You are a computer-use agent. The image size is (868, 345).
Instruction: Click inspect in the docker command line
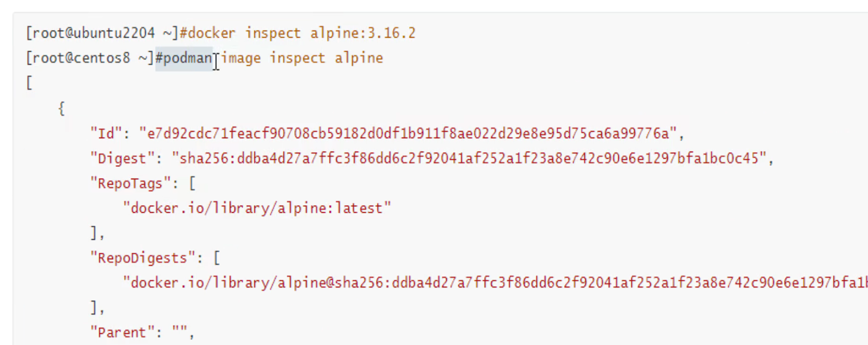pyautogui.click(x=274, y=34)
